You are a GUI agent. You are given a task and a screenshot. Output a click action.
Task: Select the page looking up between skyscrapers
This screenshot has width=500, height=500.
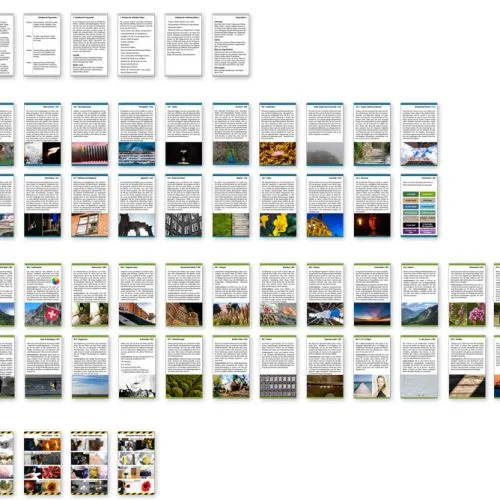tap(325, 295)
